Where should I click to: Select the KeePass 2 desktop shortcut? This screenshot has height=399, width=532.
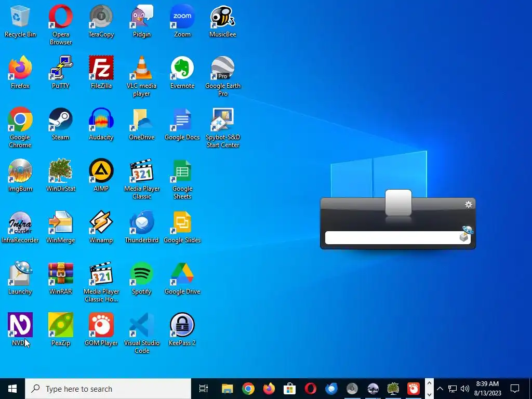[x=182, y=329]
